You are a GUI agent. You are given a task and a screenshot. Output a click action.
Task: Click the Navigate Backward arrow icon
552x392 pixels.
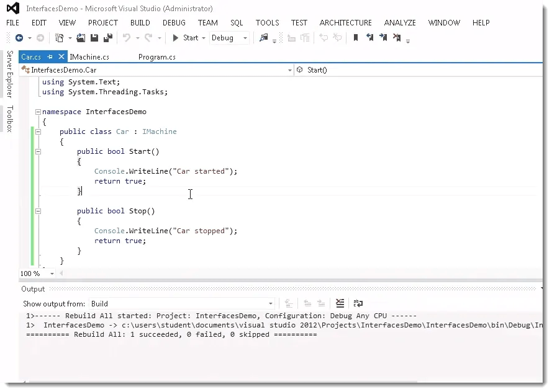20,38
